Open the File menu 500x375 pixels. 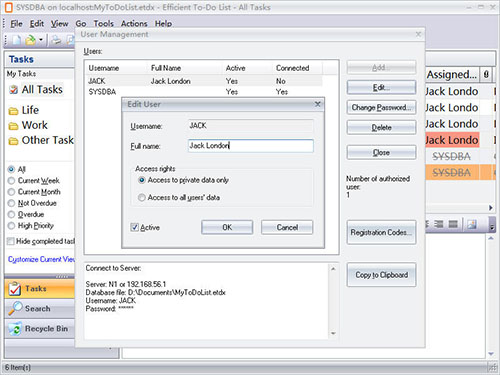click(x=16, y=24)
